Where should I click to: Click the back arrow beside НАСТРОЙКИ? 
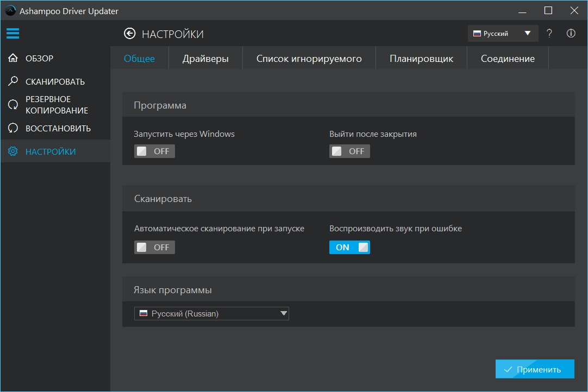[x=130, y=34]
